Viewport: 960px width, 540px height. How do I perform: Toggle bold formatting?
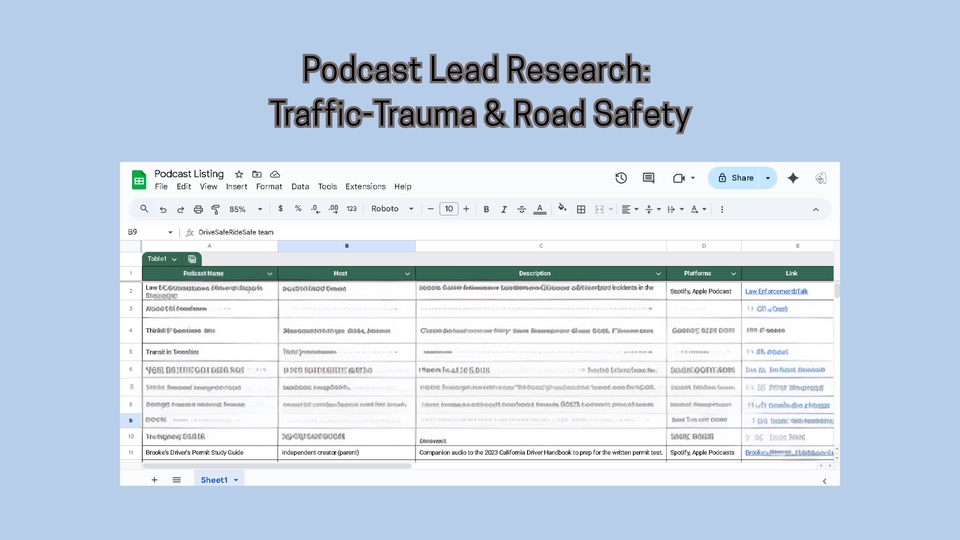point(486,210)
